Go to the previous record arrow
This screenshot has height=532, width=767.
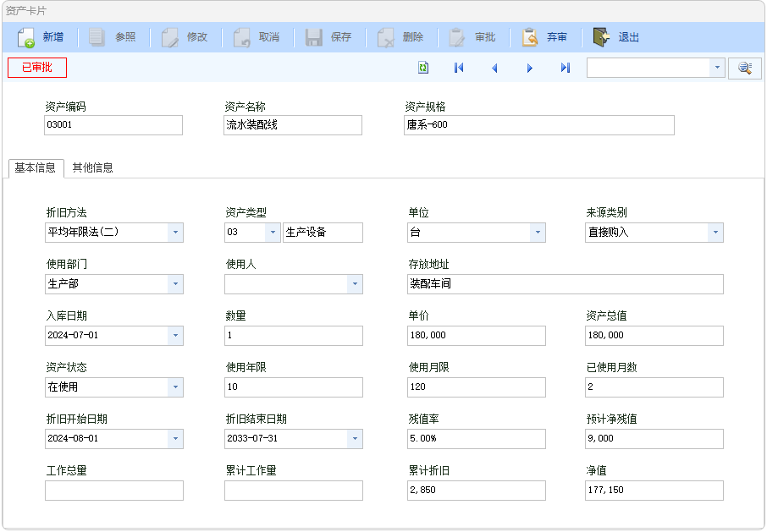point(494,68)
